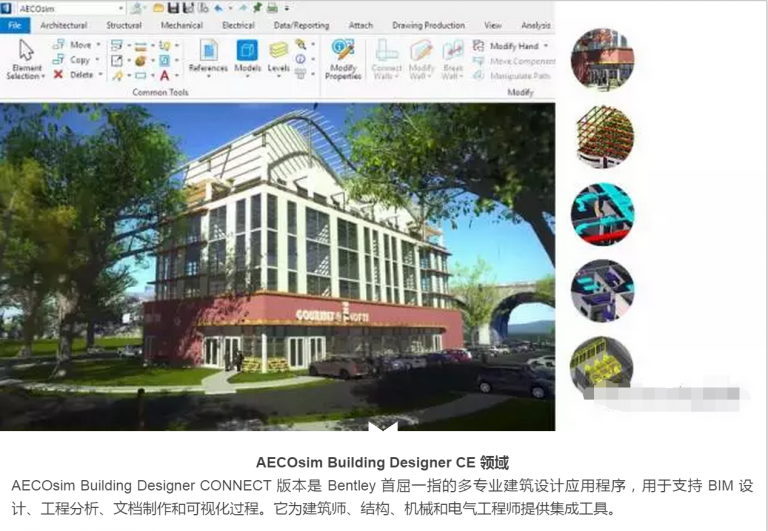Viewport: 768px width, 531px height.
Task: Select the Connect Walls tool
Action: [x=386, y=59]
